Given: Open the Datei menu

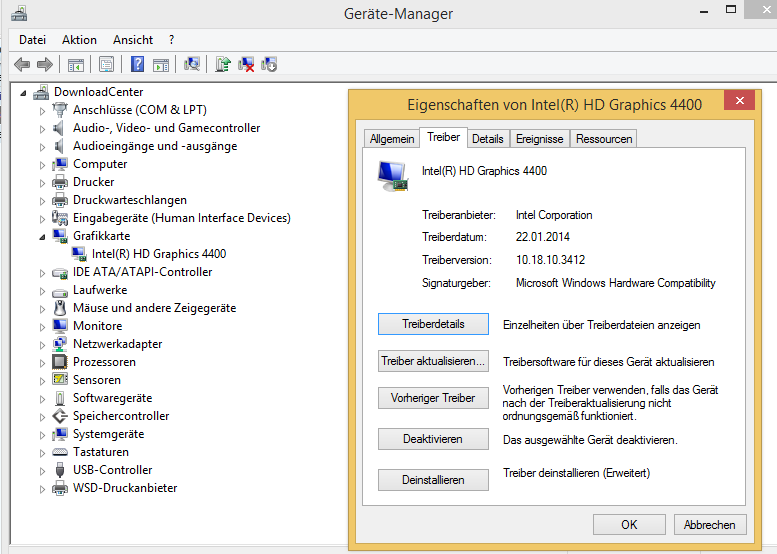Looking at the screenshot, I should click(x=32, y=40).
